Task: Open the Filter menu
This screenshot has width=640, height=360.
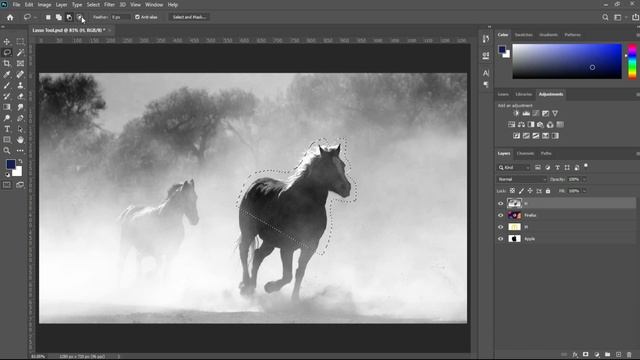Action: click(109, 5)
